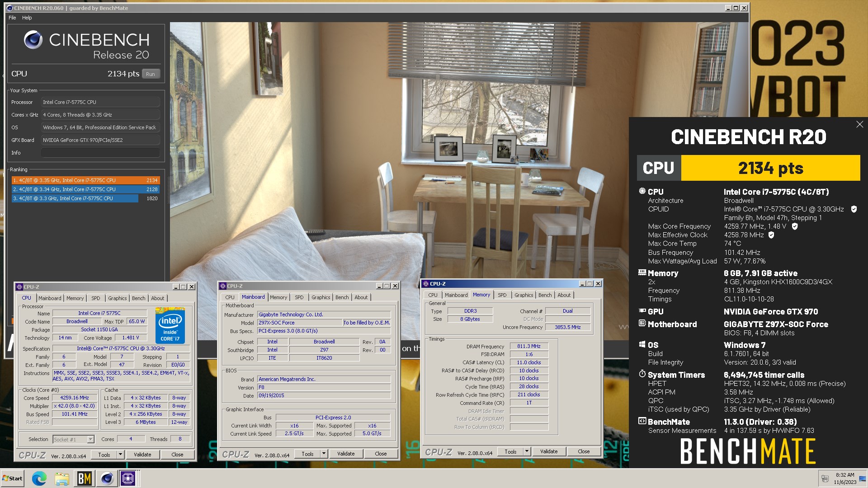Expand Tools dropdown arrow in left CPU-Z
Image resolution: width=868 pixels, height=488 pixels.
coord(120,455)
